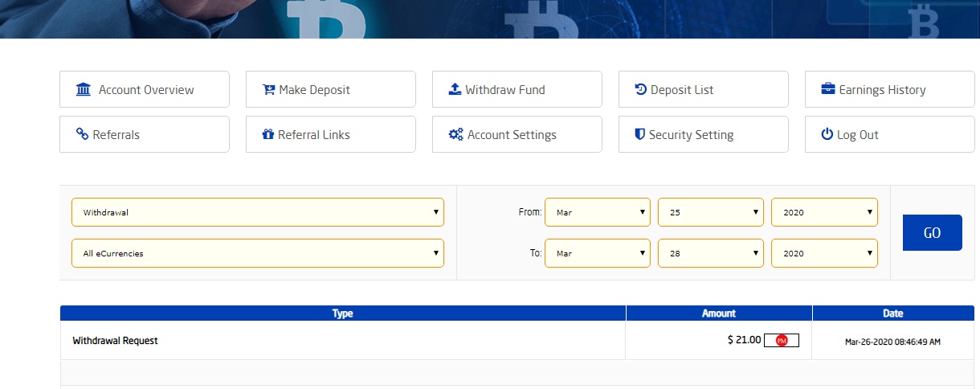Click the cart icon beside Make Deposit
Screen dimensions: 980x389
point(269,89)
